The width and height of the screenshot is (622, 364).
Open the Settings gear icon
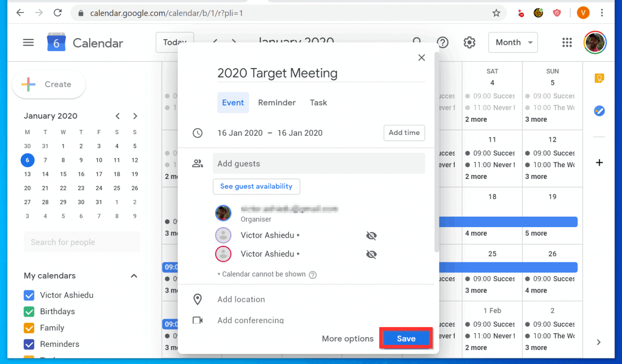tap(469, 42)
